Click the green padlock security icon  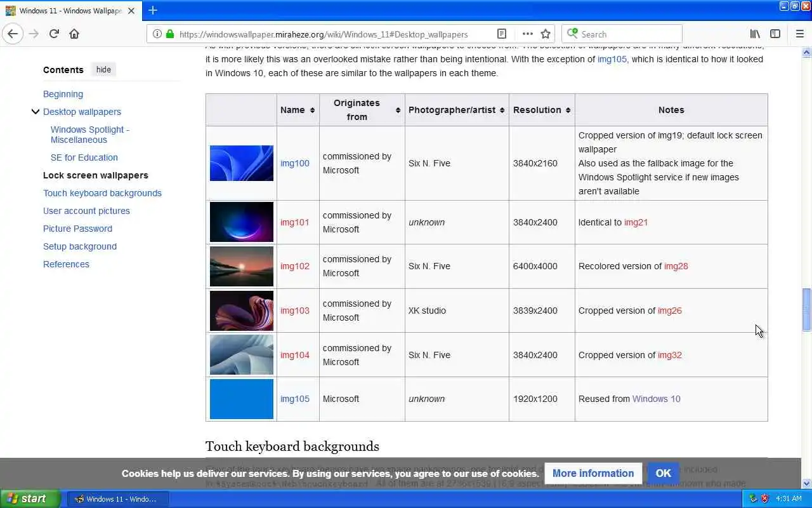[x=169, y=34]
